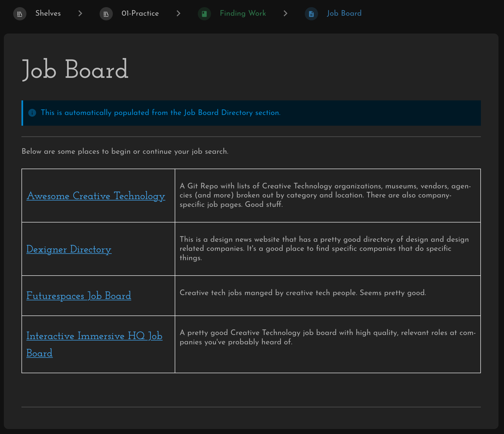Click the green Finding Work book icon
The image size is (504, 434).
coord(204,14)
